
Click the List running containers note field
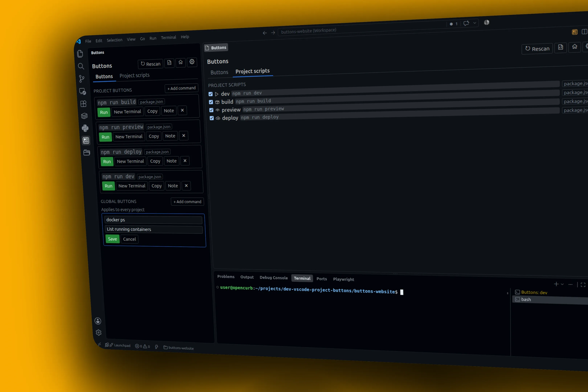click(154, 229)
